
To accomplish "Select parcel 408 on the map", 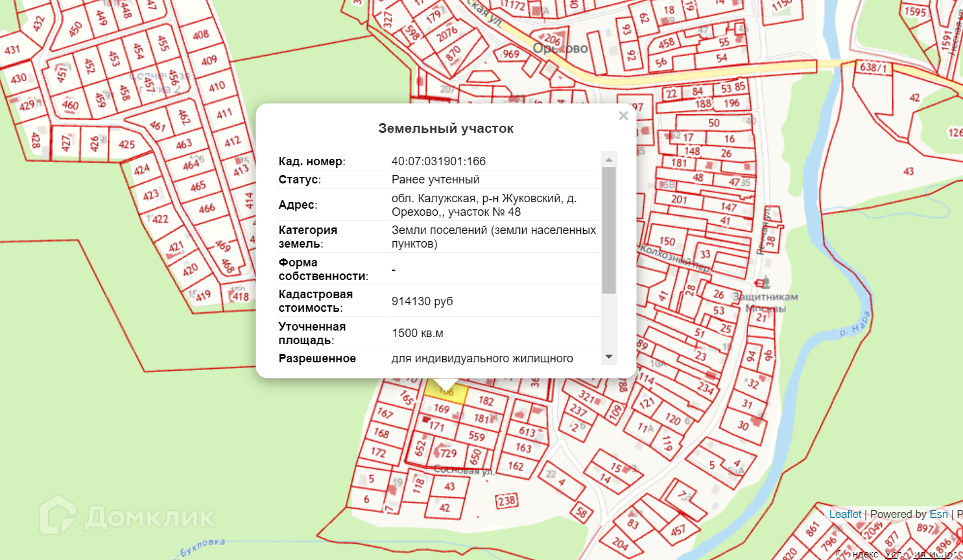I will pos(200,34).
